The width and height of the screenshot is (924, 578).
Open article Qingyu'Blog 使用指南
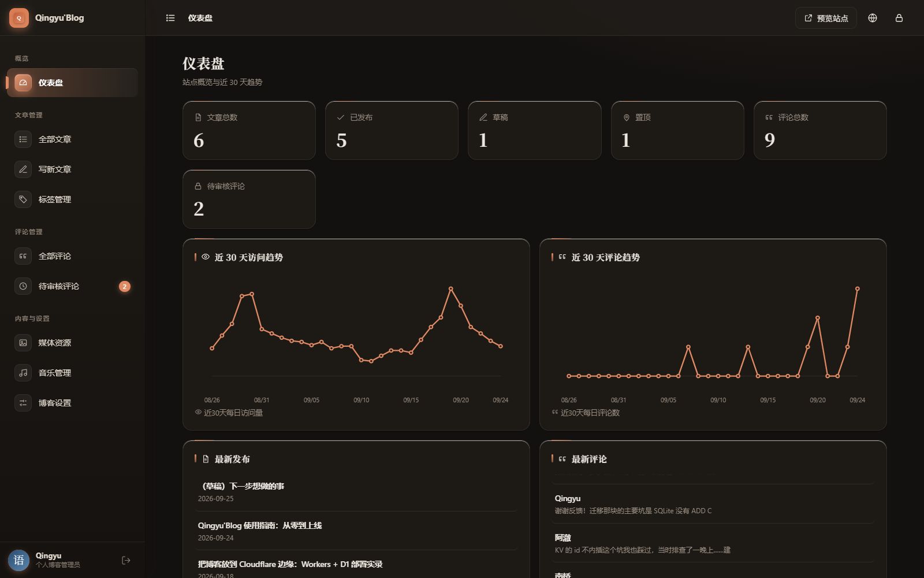(260, 525)
